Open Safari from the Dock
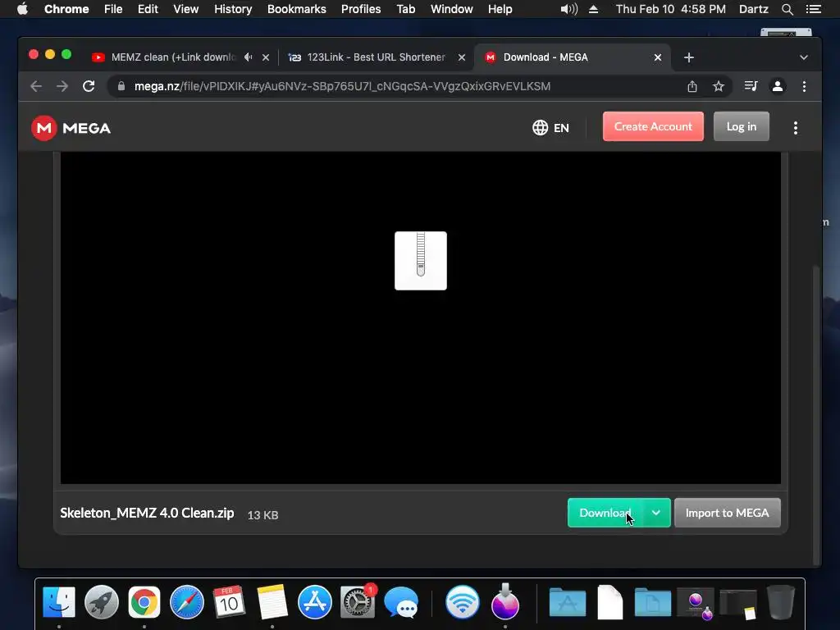The width and height of the screenshot is (840, 630). [187, 602]
